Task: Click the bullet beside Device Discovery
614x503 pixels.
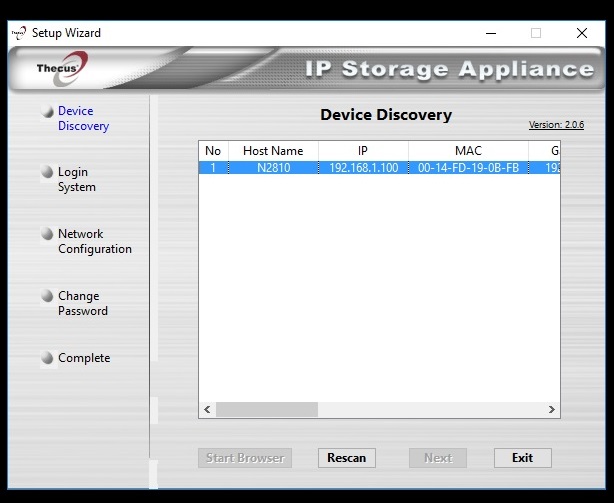Action: point(47,112)
